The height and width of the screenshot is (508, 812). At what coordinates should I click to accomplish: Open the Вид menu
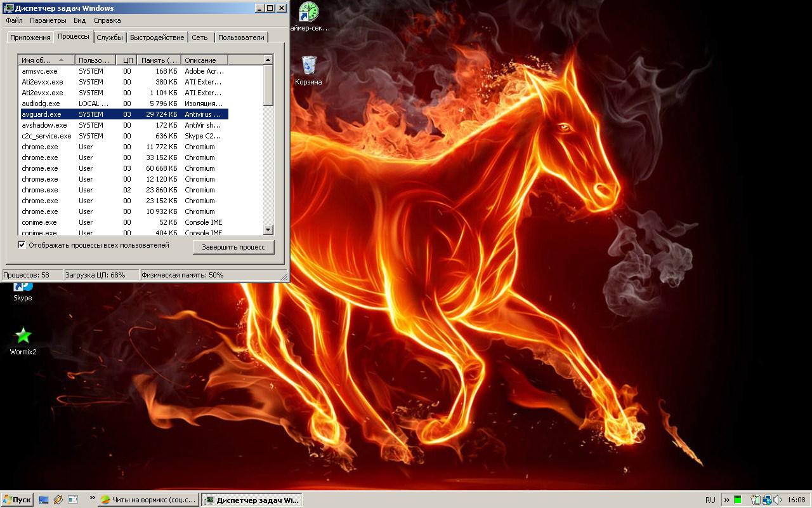[x=79, y=20]
